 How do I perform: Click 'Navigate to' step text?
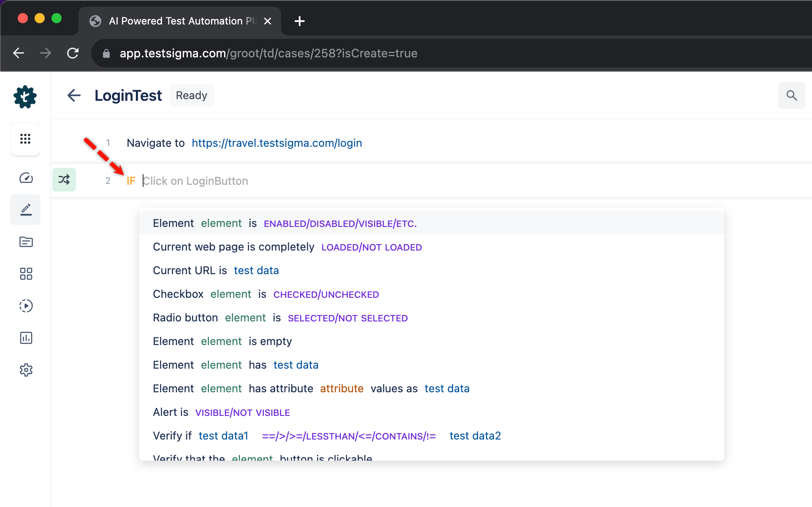click(x=156, y=143)
